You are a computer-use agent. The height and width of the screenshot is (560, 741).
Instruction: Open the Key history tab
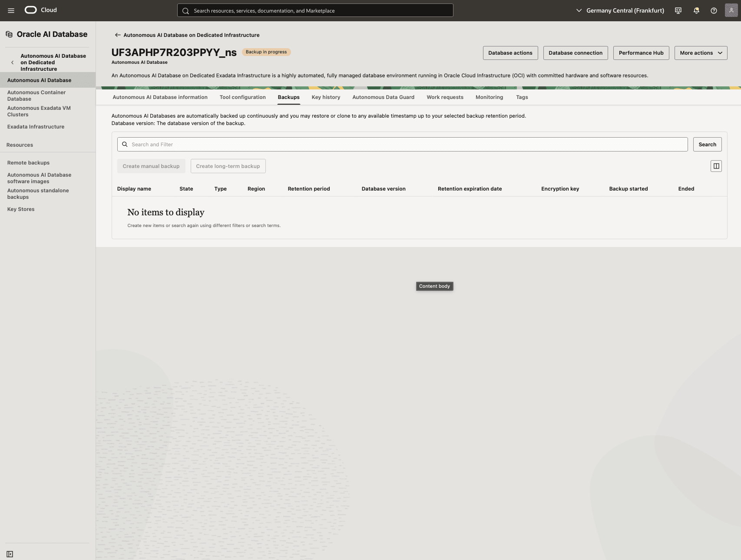326,97
